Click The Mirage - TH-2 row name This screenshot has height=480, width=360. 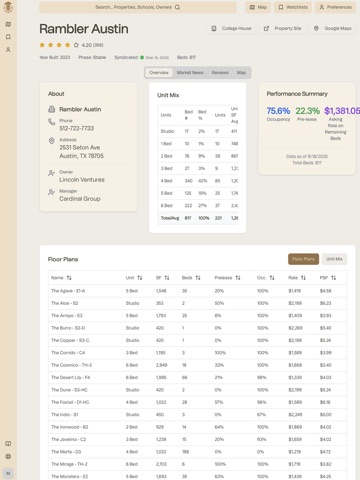[x=69, y=464]
